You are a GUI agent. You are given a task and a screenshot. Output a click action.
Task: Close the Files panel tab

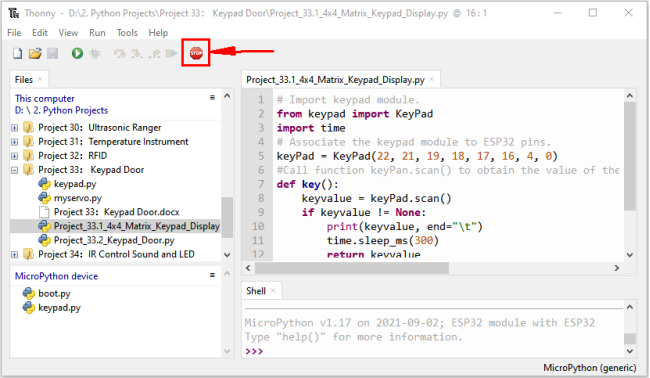40,79
